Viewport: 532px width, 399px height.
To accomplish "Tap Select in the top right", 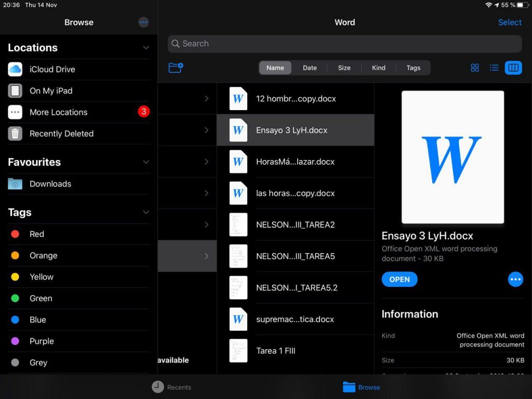I will [509, 22].
